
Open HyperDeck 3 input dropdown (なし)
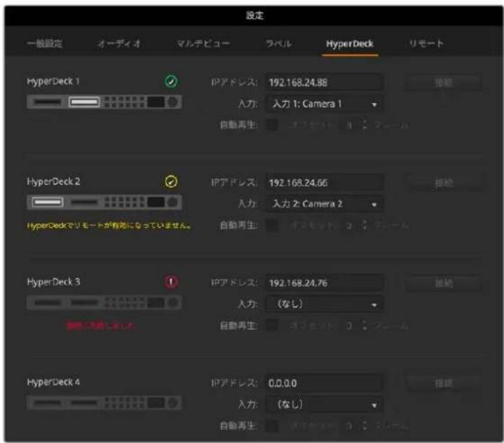coord(324,304)
